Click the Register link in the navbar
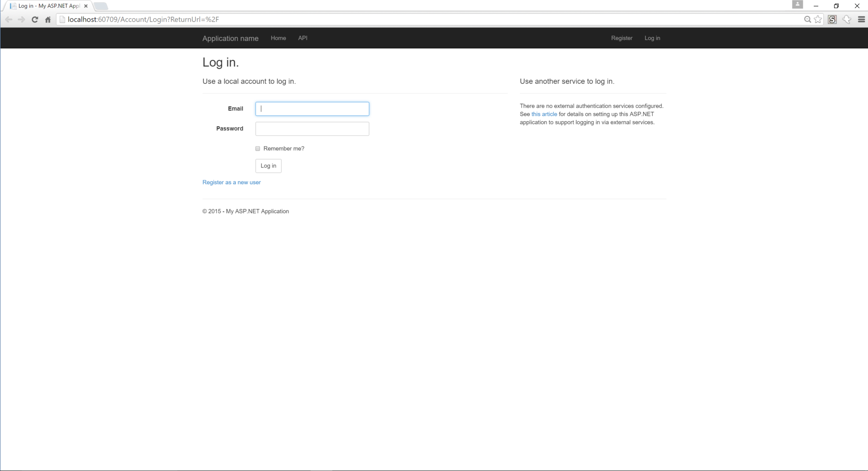Viewport: 868px width, 471px height. point(622,38)
